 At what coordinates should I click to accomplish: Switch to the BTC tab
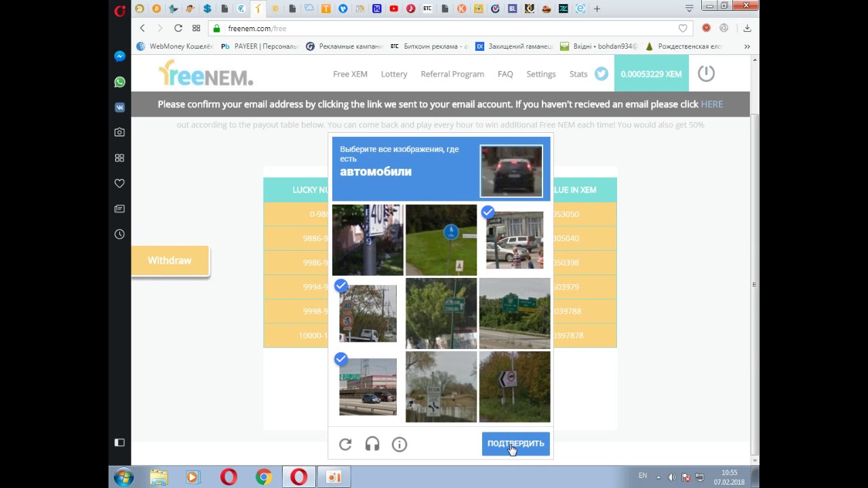click(x=427, y=9)
